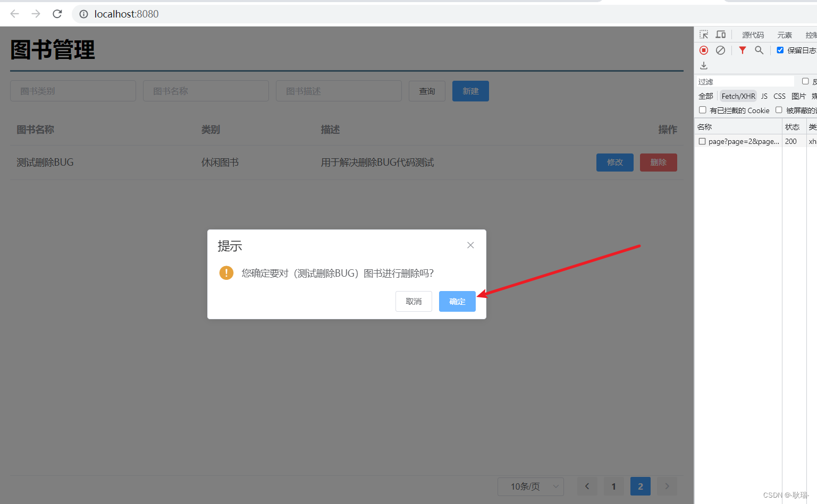Click the 测试删除BUG book name cell

click(x=45, y=163)
